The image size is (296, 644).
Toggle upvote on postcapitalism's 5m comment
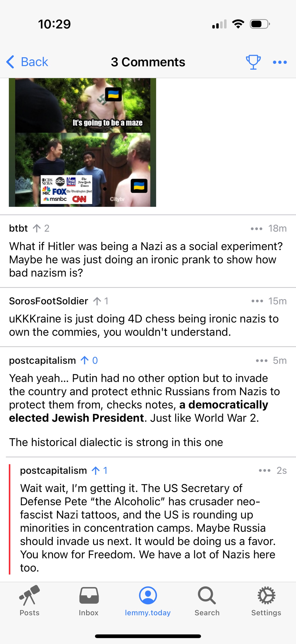click(x=85, y=360)
